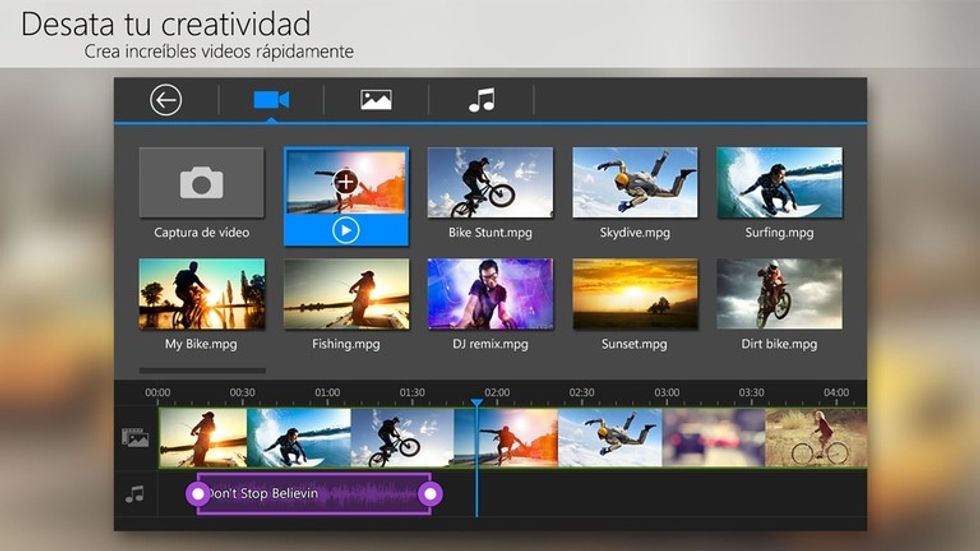
Task: Select the My Bike.mpg thumbnail
Action: coord(202,295)
